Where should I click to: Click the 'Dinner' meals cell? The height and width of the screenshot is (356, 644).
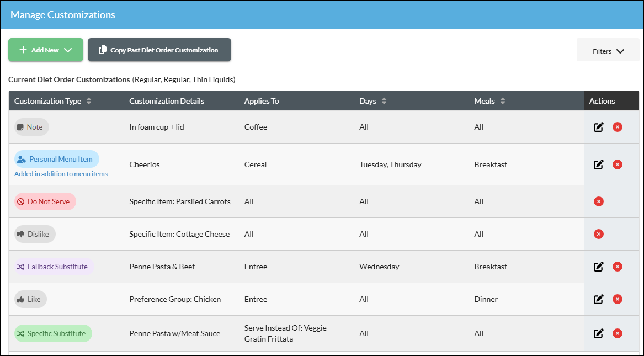tap(486, 299)
